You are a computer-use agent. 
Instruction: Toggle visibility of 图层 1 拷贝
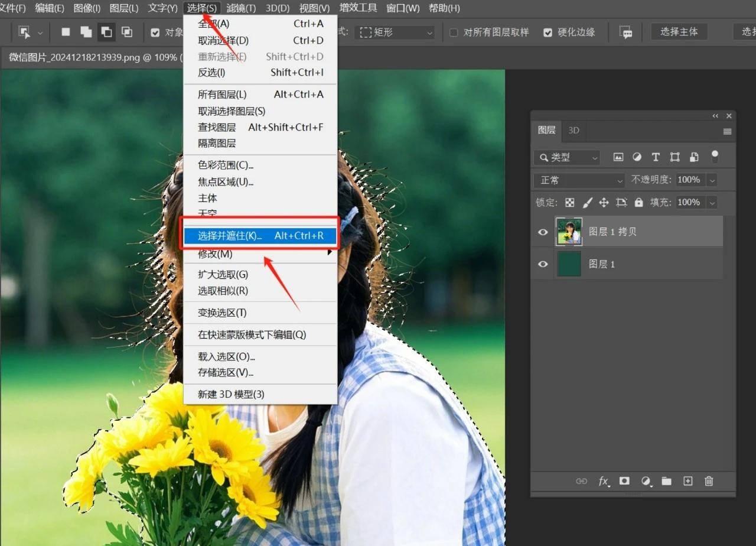click(542, 232)
